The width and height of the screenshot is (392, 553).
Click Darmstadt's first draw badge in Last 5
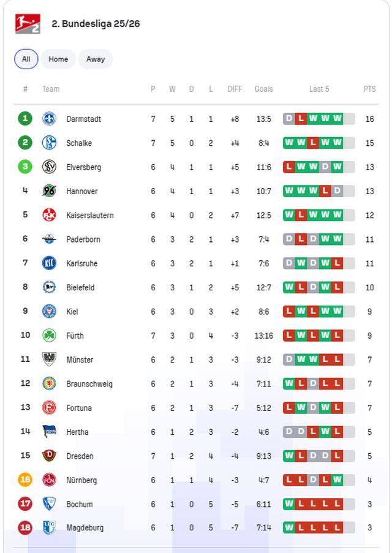click(x=289, y=119)
